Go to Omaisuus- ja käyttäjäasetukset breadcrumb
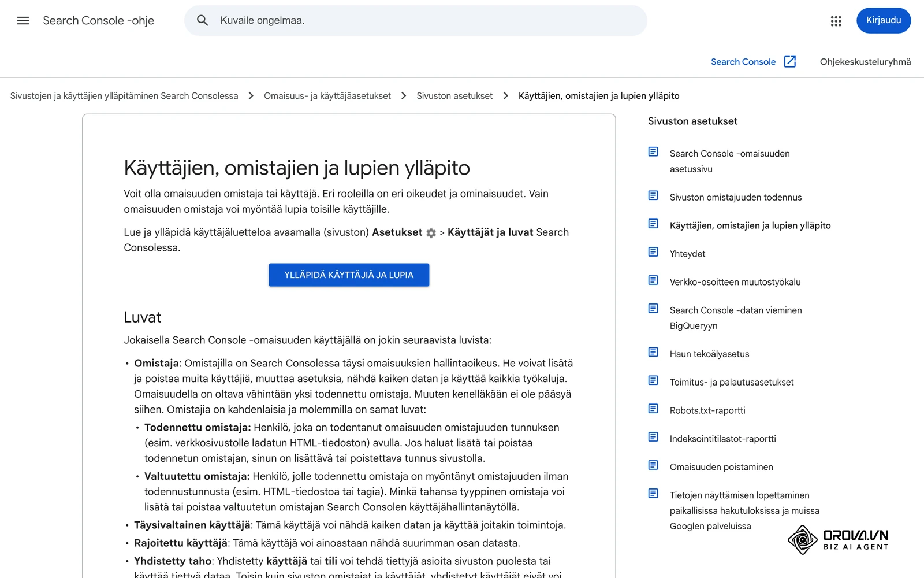This screenshot has width=924, height=578. (327, 96)
